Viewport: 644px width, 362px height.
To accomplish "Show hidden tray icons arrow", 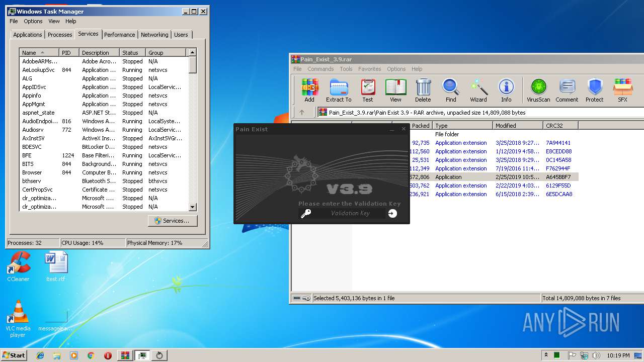I will [x=546, y=355].
